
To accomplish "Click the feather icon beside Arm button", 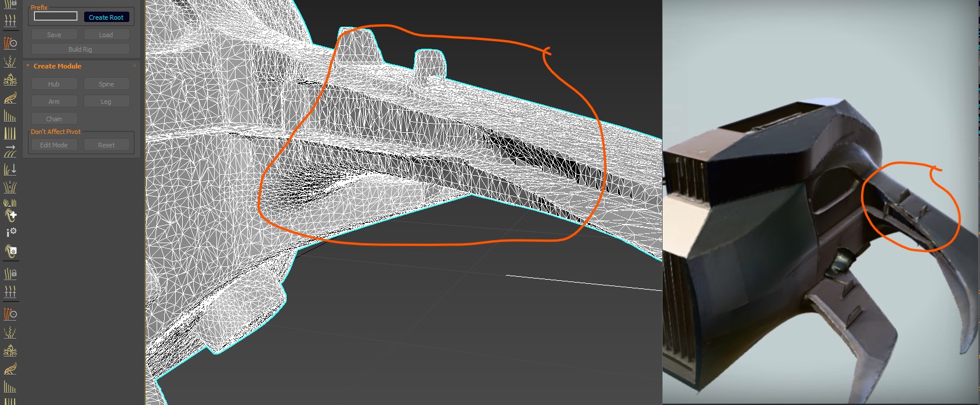I will pos(10,97).
